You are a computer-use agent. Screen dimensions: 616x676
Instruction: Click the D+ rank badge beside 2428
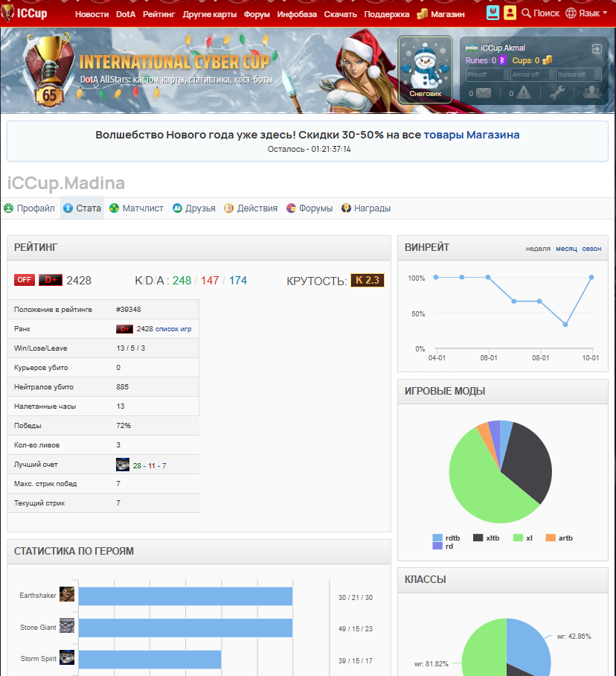tap(51, 280)
